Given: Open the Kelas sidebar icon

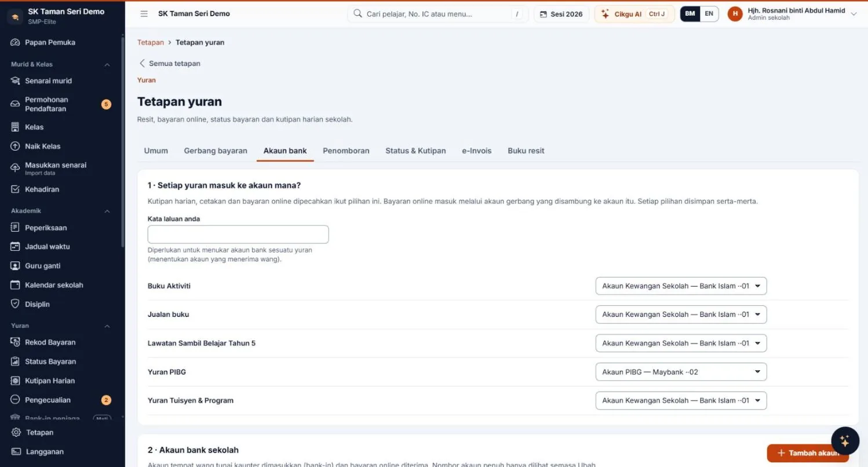Looking at the screenshot, I should click(16, 127).
